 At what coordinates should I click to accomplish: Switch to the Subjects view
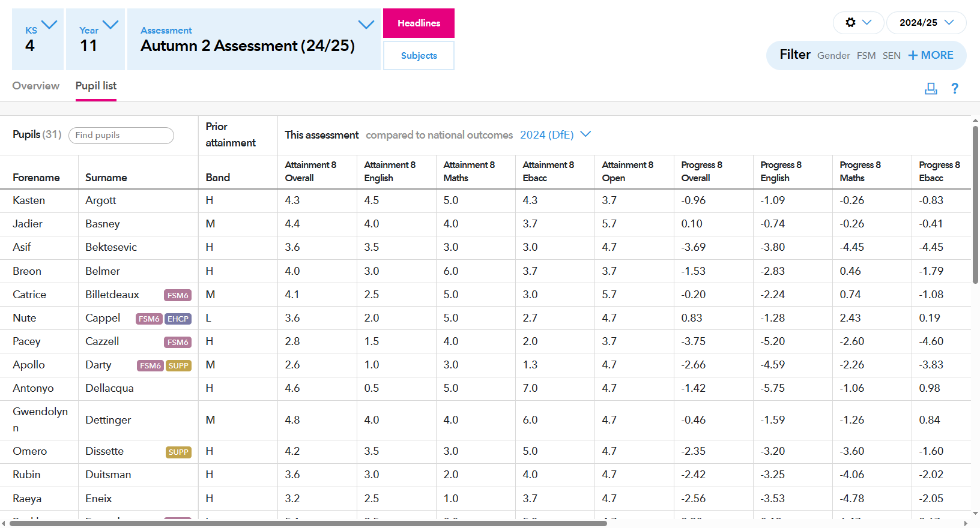coord(419,55)
